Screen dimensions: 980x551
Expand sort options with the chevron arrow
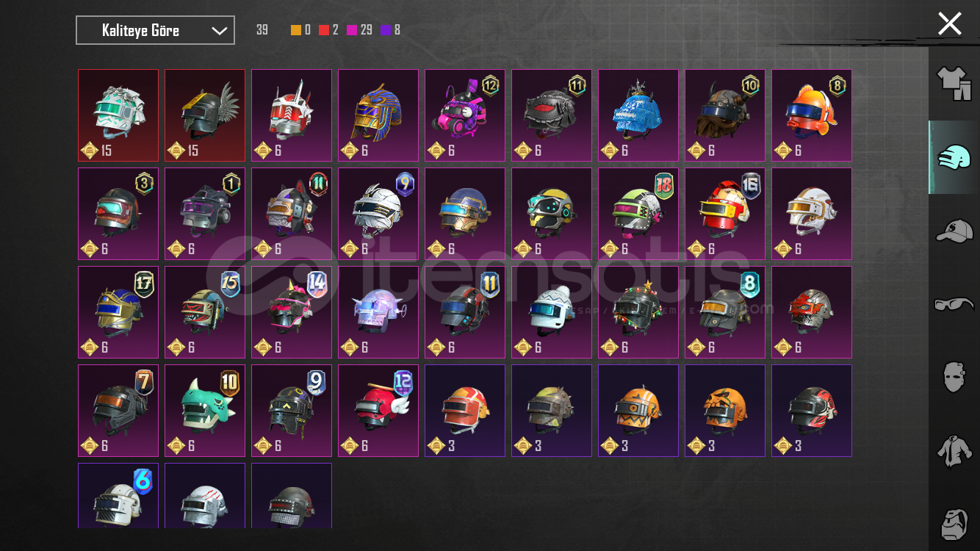coord(219,31)
